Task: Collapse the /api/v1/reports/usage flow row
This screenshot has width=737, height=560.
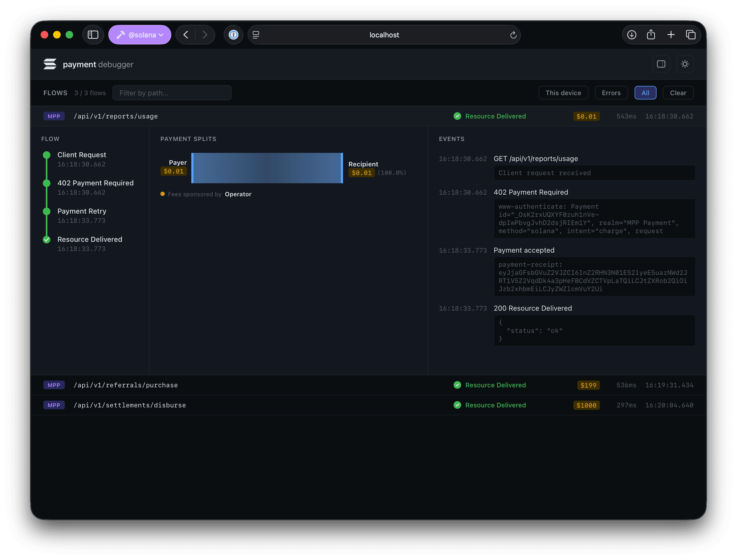Action: 368,116
